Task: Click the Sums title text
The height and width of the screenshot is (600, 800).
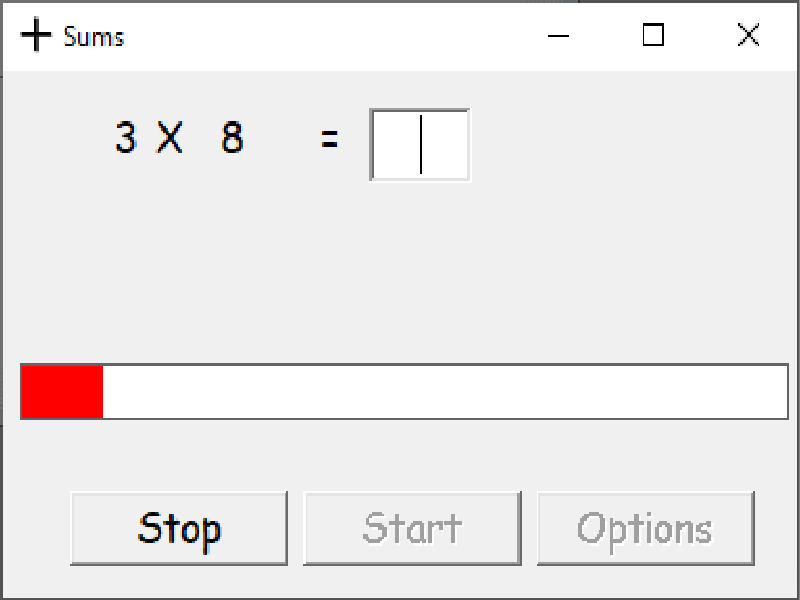Action: [95, 36]
